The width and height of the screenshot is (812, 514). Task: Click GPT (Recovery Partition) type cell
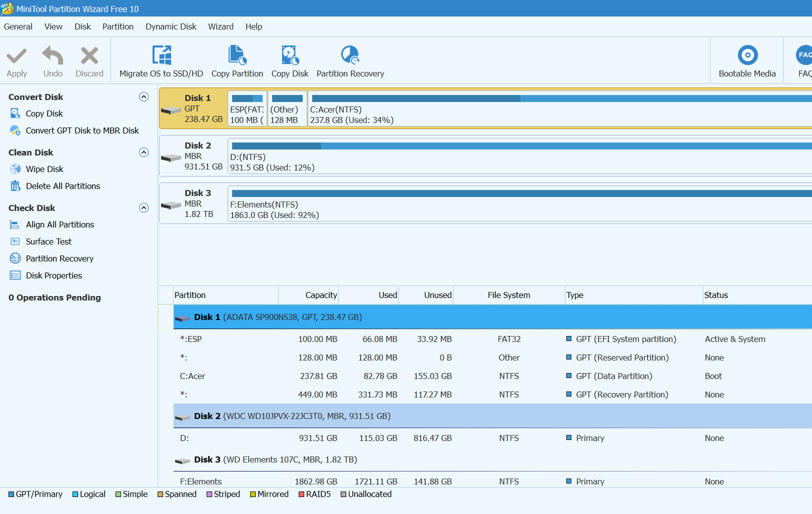[622, 394]
